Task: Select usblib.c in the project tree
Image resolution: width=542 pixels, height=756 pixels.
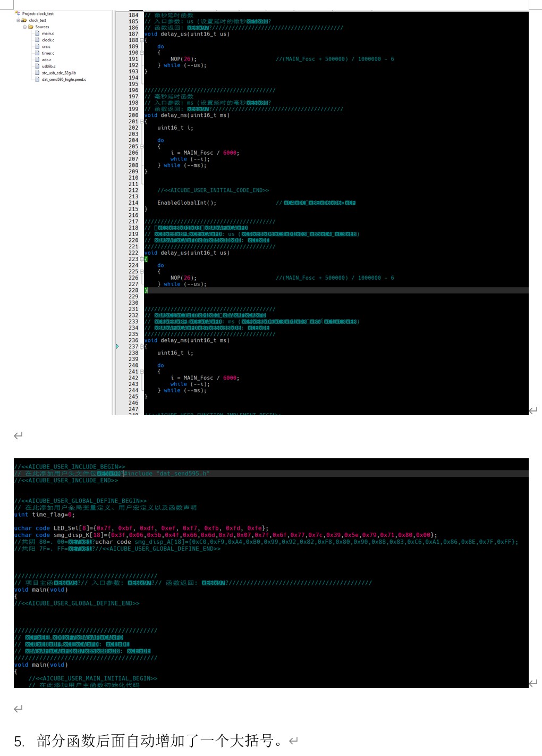Action: [49, 66]
